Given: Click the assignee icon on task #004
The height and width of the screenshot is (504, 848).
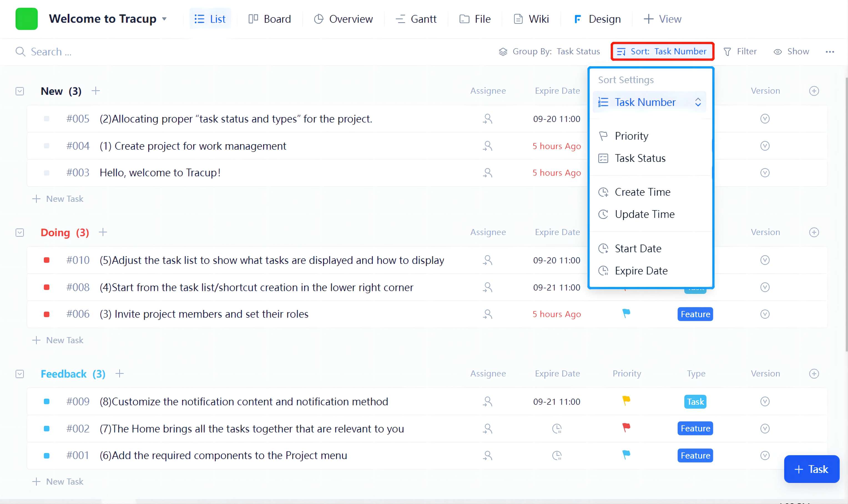Looking at the screenshot, I should pyautogui.click(x=488, y=146).
